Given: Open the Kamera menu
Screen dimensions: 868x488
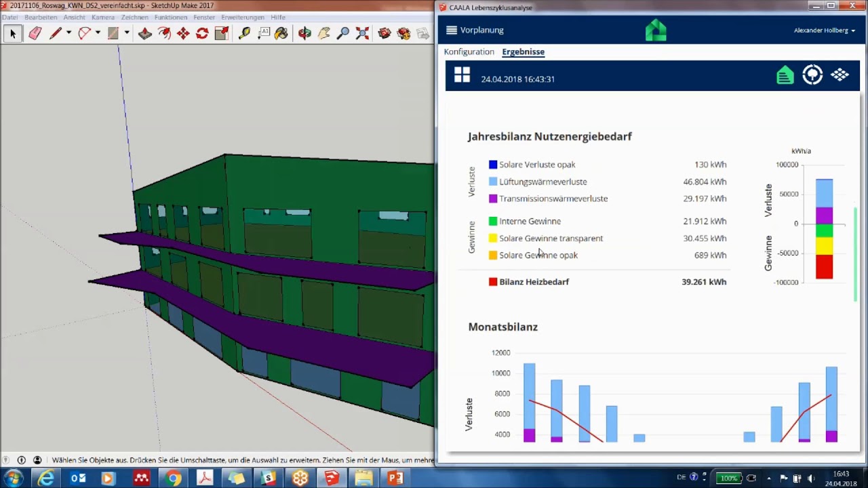Looking at the screenshot, I should [103, 17].
